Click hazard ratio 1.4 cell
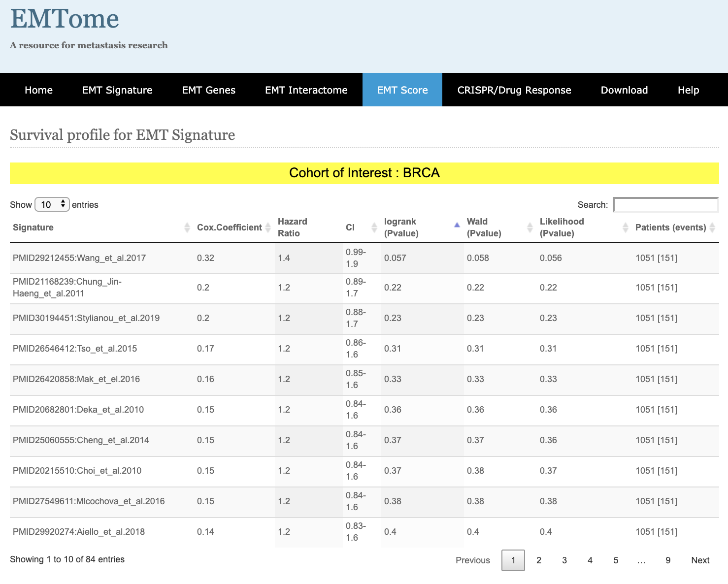This screenshot has width=728, height=584. click(284, 258)
